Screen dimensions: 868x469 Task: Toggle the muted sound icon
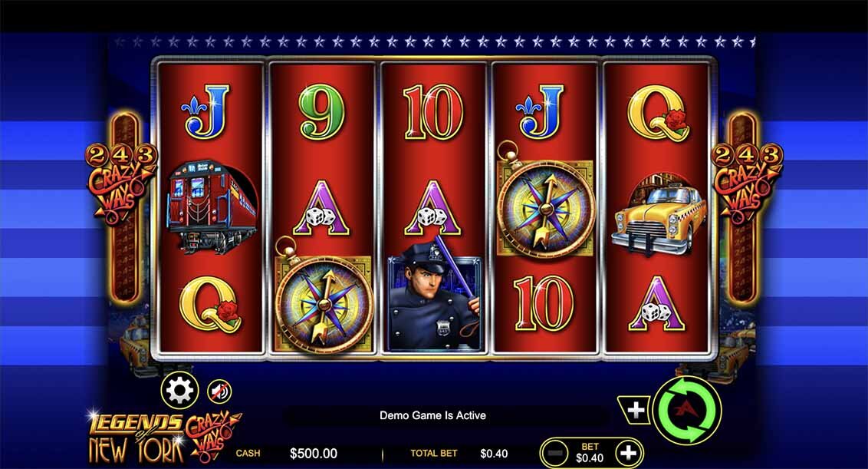(219, 392)
